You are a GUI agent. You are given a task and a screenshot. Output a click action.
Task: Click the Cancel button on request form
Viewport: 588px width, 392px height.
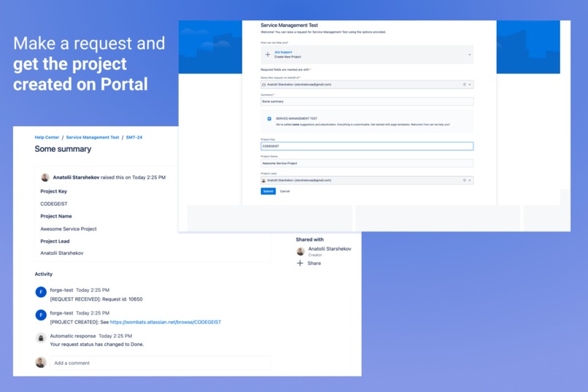click(285, 191)
